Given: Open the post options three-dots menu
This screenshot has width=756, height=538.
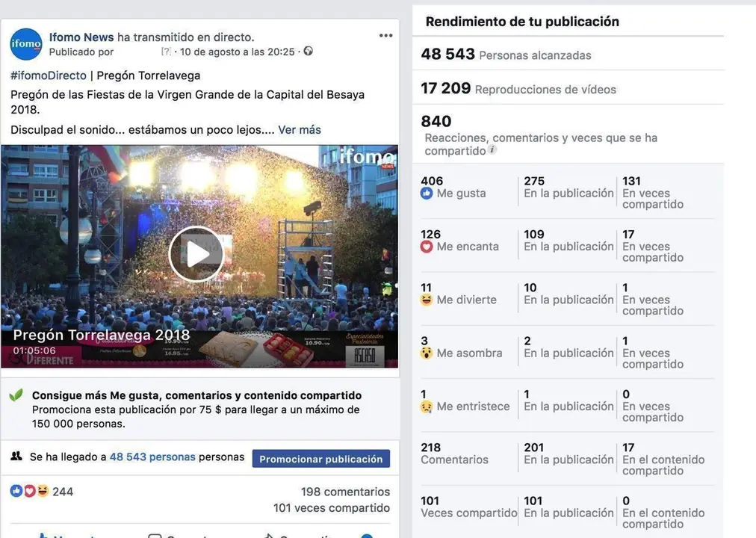Looking at the screenshot, I should pos(385,36).
